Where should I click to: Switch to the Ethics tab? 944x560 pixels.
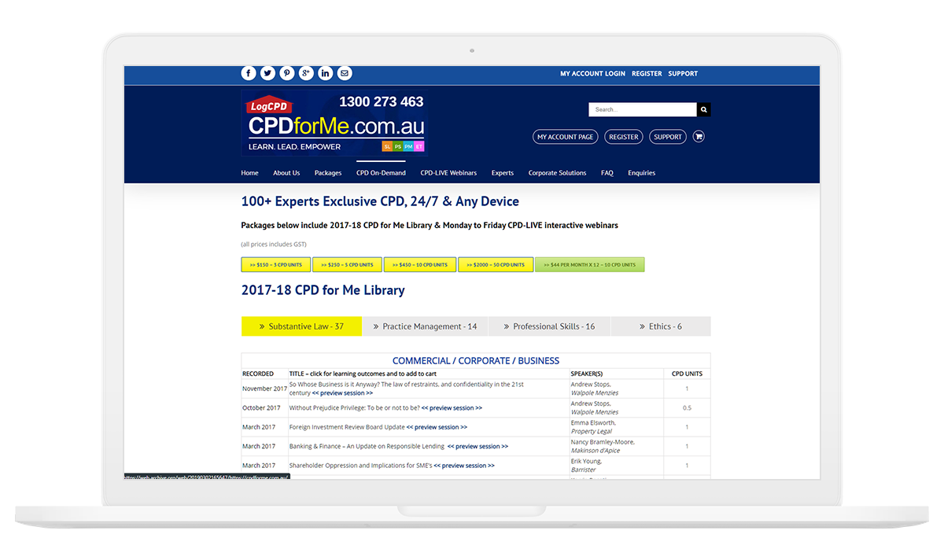pos(660,326)
